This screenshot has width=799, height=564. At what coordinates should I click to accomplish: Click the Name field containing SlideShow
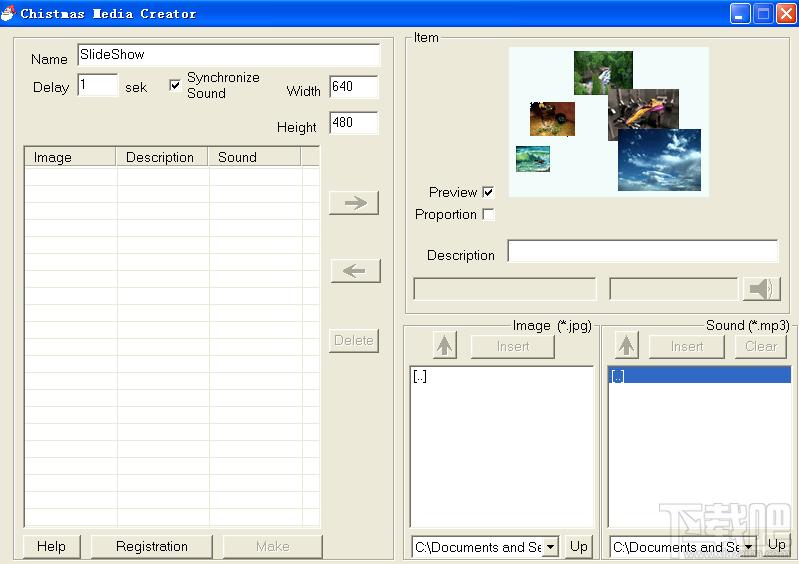[229, 55]
